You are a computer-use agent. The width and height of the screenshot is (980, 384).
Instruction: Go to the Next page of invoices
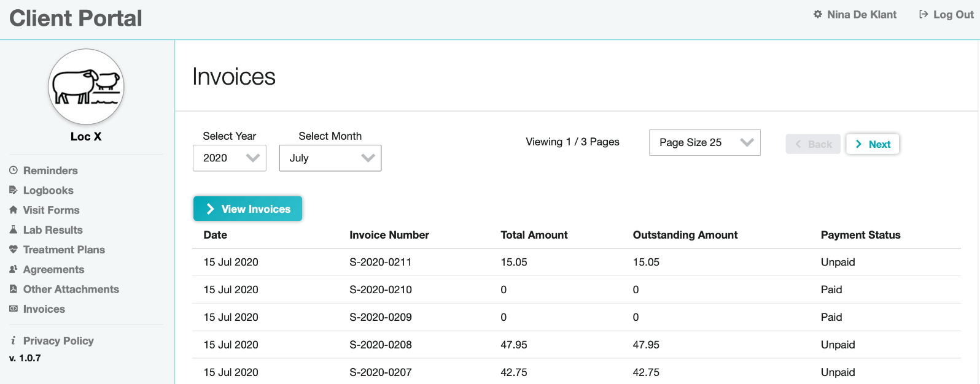(873, 144)
